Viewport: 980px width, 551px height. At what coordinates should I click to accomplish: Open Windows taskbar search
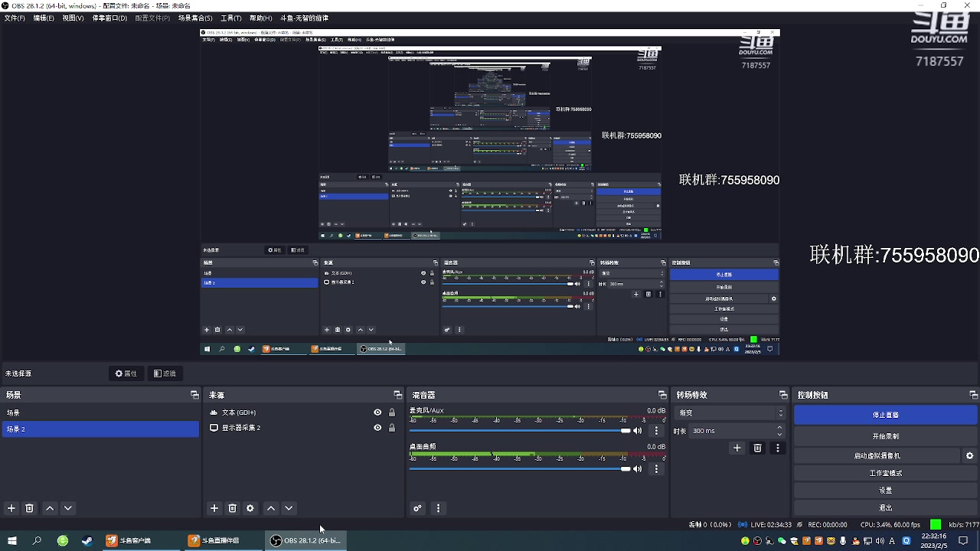[x=37, y=541]
